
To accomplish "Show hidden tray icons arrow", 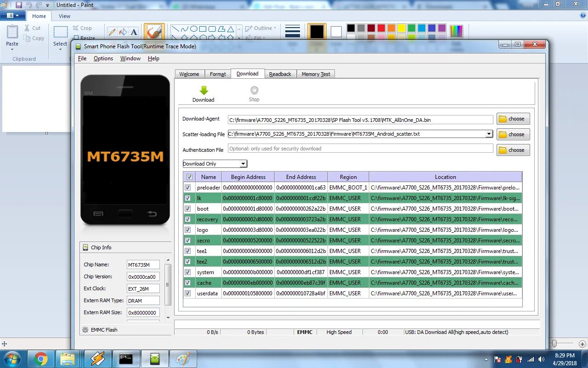I will click(x=486, y=359).
